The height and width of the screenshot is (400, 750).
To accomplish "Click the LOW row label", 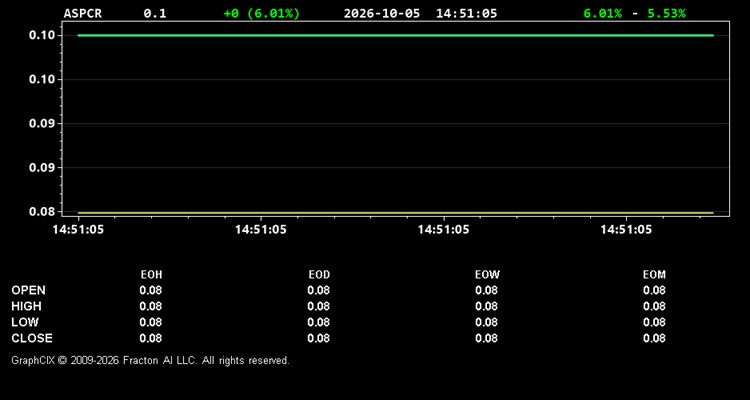I will tap(25, 322).
